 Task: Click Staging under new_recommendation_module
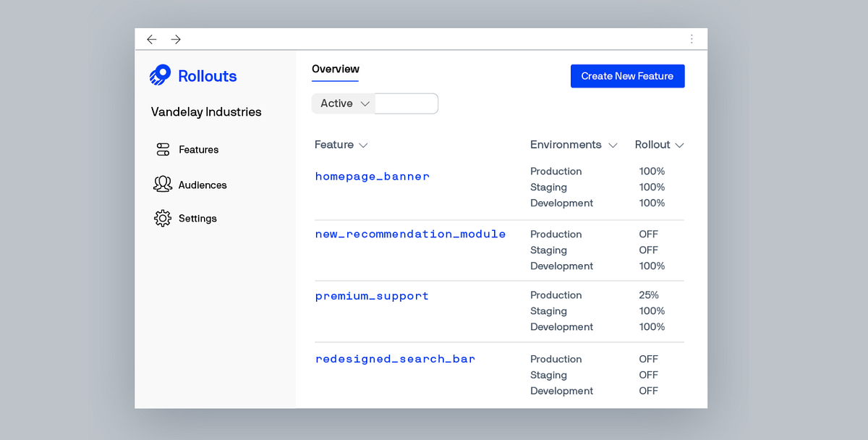(548, 250)
